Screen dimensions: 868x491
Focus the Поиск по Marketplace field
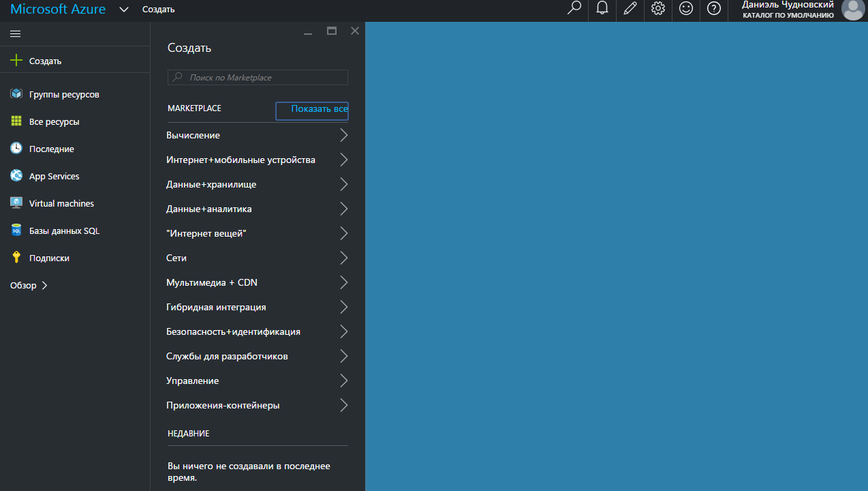(258, 78)
